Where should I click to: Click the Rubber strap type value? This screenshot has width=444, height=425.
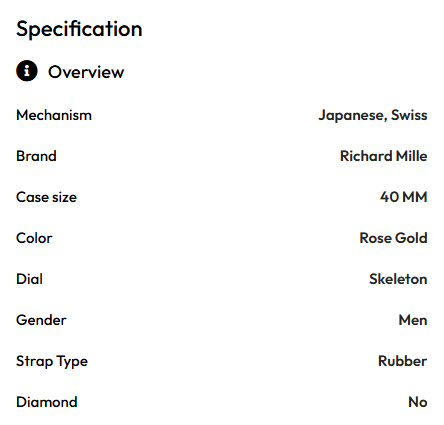[402, 361]
